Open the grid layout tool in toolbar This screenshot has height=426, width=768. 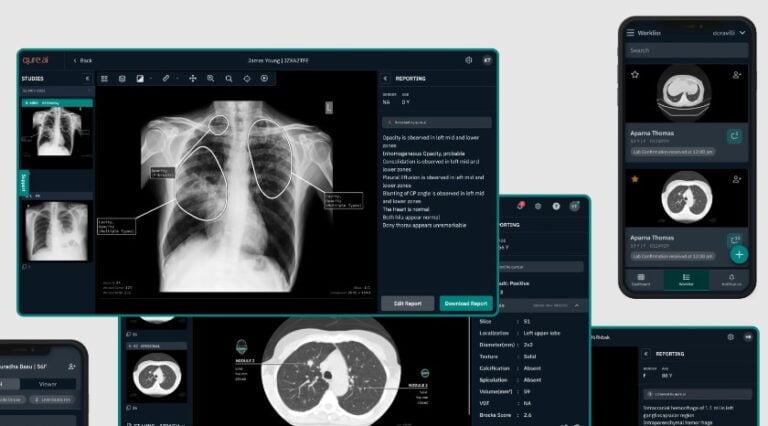pyautogui.click(x=105, y=78)
